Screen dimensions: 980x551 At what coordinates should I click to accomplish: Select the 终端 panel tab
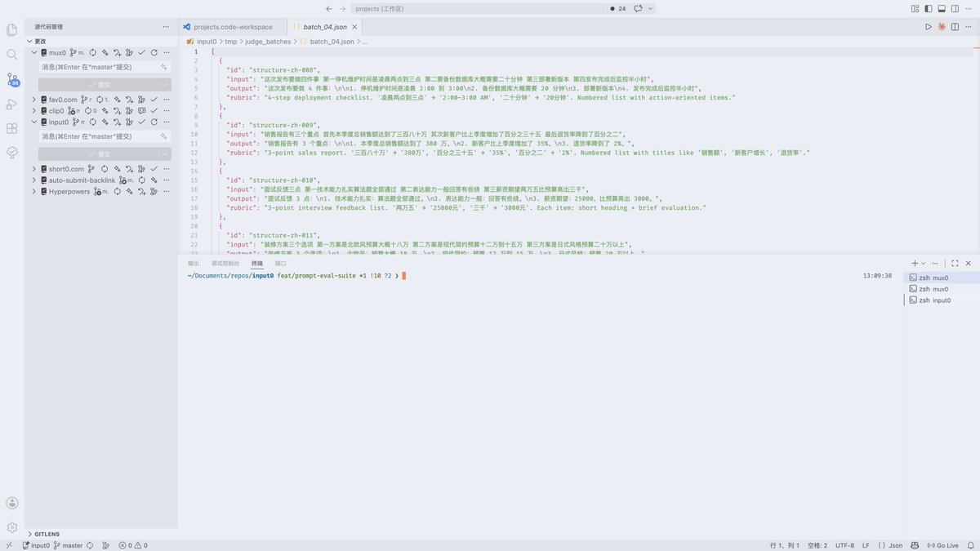point(257,264)
